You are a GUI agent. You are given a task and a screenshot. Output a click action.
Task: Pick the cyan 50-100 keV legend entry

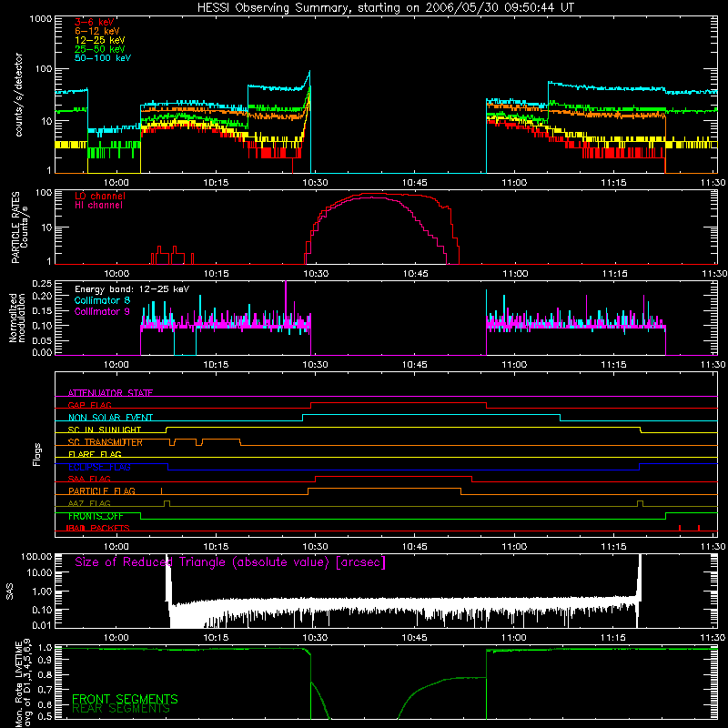[103, 58]
